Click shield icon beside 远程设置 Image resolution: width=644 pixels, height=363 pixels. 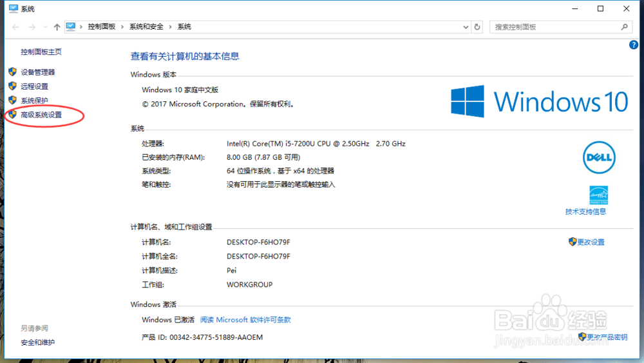(x=12, y=86)
